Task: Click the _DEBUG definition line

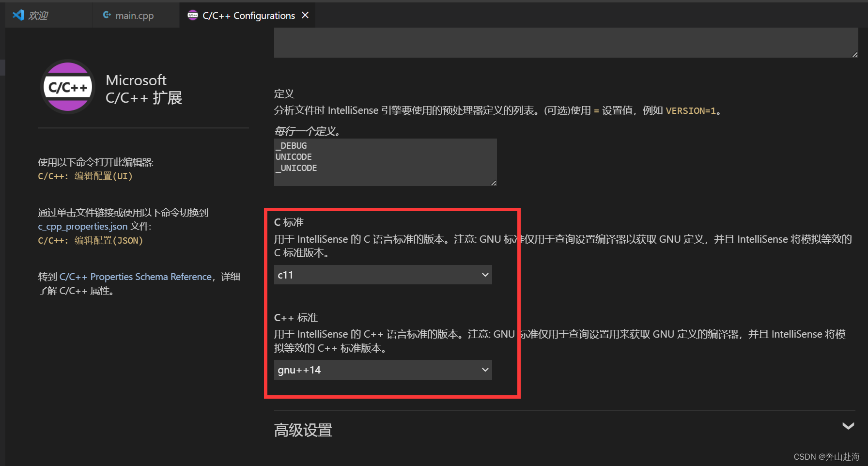Action: pos(291,146)
